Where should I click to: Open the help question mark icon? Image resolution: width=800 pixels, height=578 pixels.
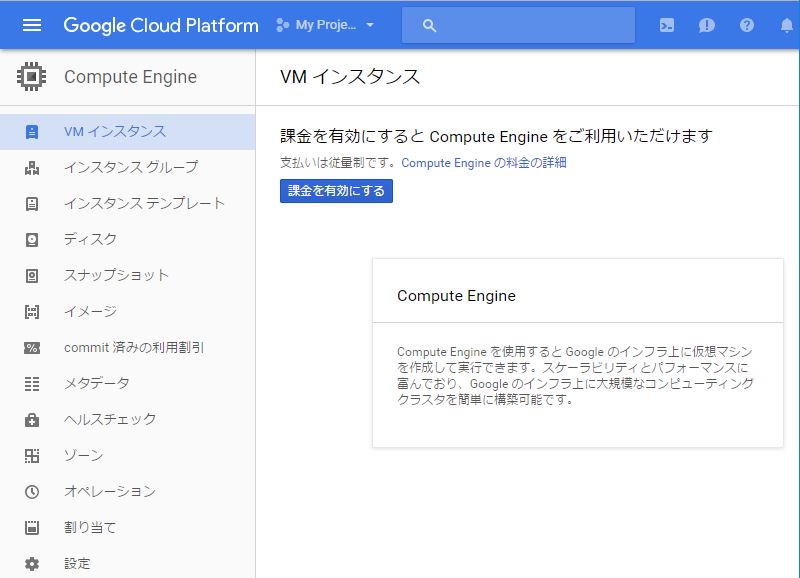[747, 26]
